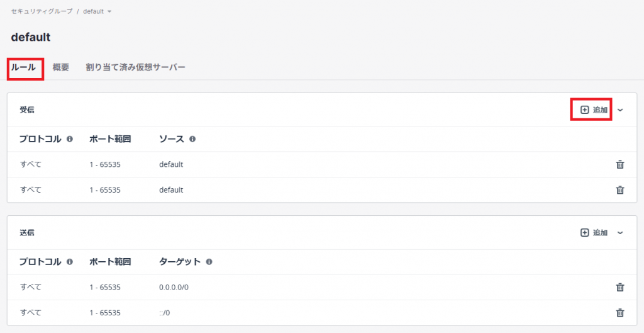The width and height of the screenshot is (644, 333).
Task: Show info for 送信 プロトコル column
Action: tap(70, 262)
